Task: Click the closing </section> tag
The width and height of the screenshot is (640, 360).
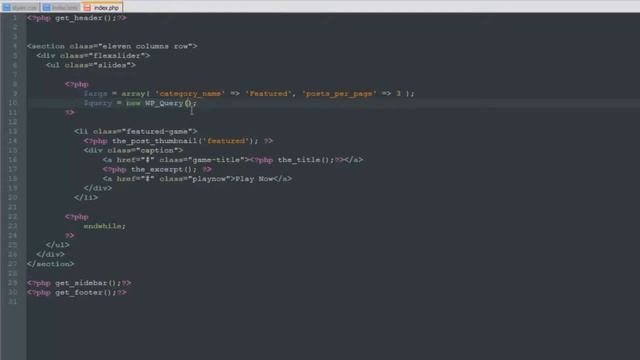Action: pyautogui.click(x=51, y=264)
